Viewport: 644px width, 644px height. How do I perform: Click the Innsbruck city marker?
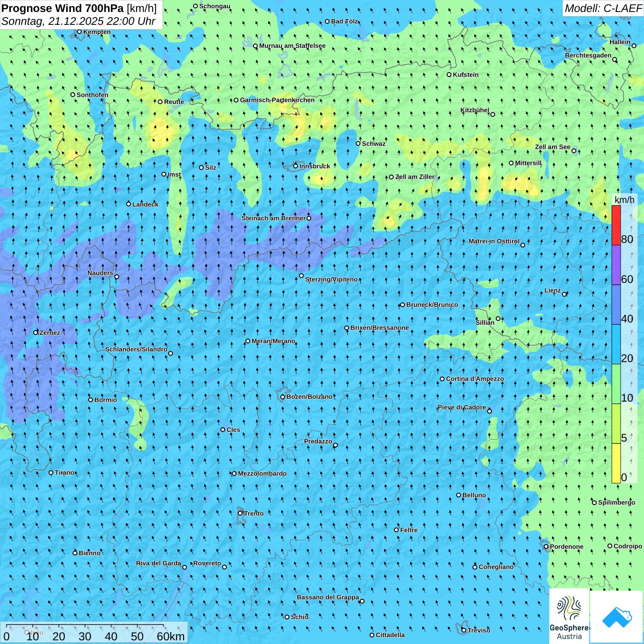(296, 166)
